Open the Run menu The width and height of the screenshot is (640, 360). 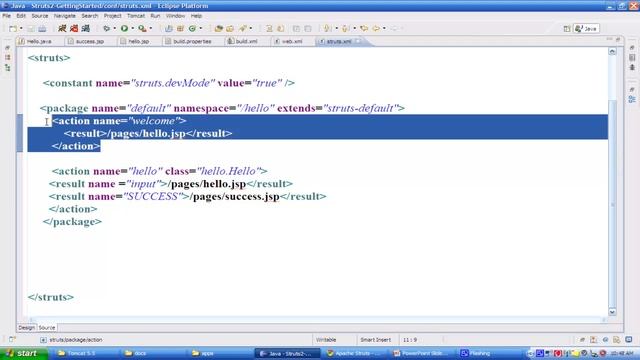pyautogui.click(x=155, y=16)
